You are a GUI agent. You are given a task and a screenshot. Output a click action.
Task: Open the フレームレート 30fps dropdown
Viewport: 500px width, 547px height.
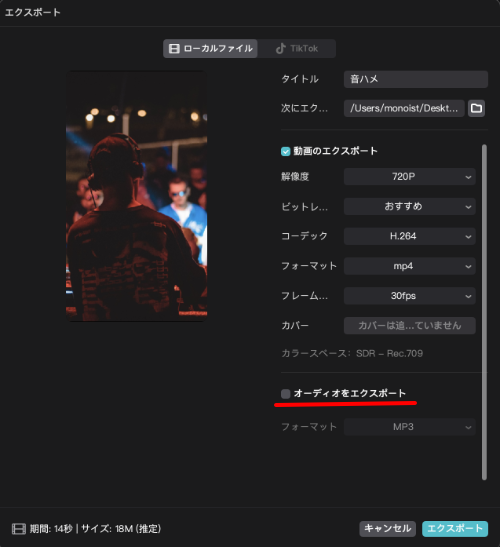[x=410, y=296]
